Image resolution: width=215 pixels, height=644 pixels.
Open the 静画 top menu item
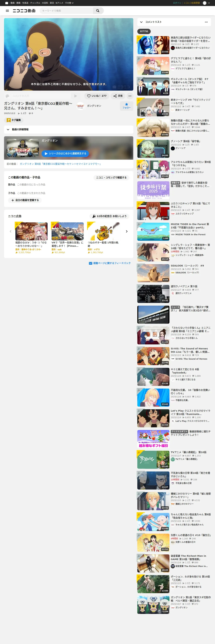[x=19, y=3]
